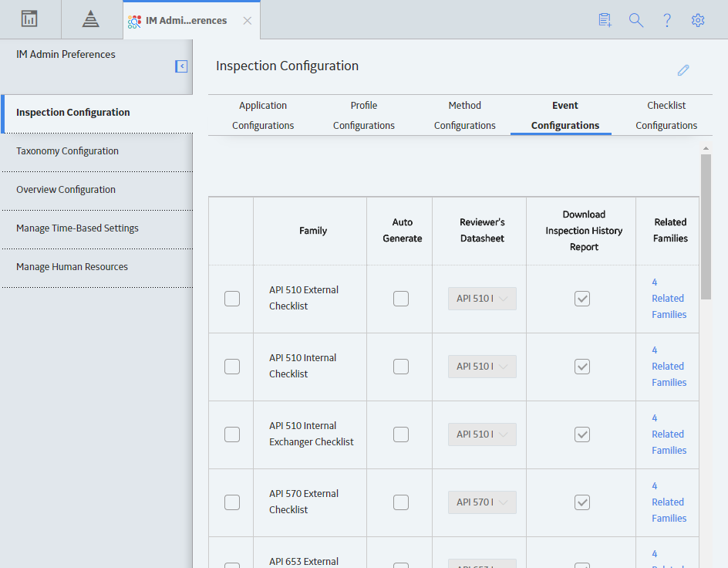Toggle Auto Generate for API 510 Internal Checklist
The width and height of the screenshot is (728, 568).
pyautogui.click(x=401, y=367)
